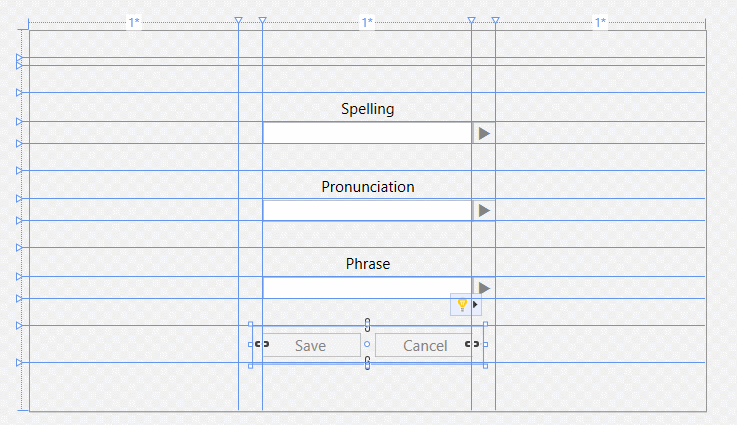Click the Save button
Image resolution: width=737 pixels, height=425 pixels.
(x=311, y=346)
